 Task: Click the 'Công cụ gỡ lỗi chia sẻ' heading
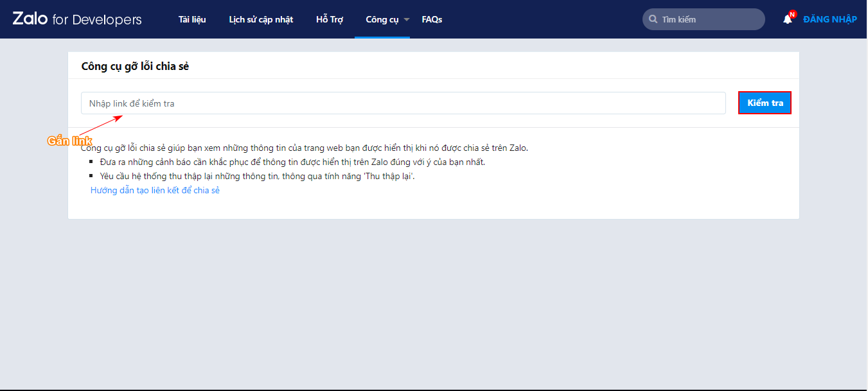pos(135,66)
